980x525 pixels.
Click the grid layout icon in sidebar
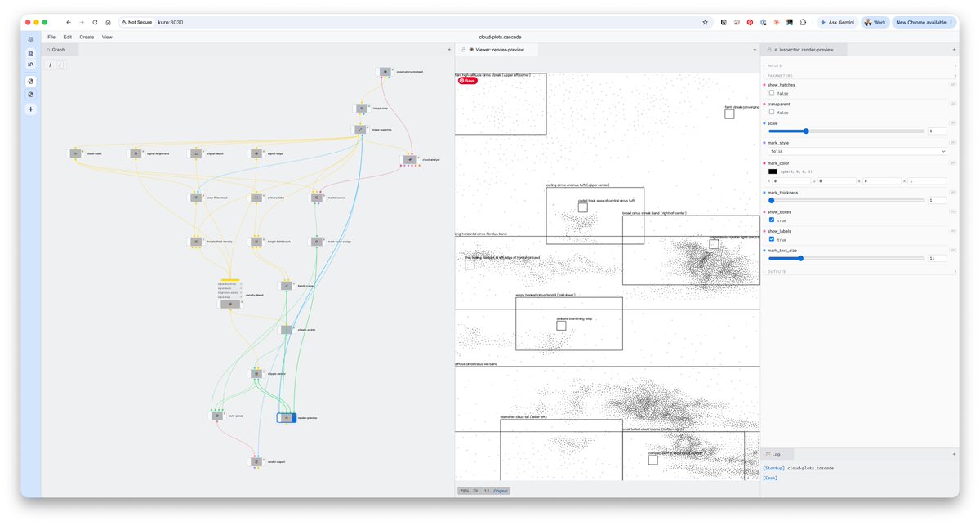click(31, 52)
